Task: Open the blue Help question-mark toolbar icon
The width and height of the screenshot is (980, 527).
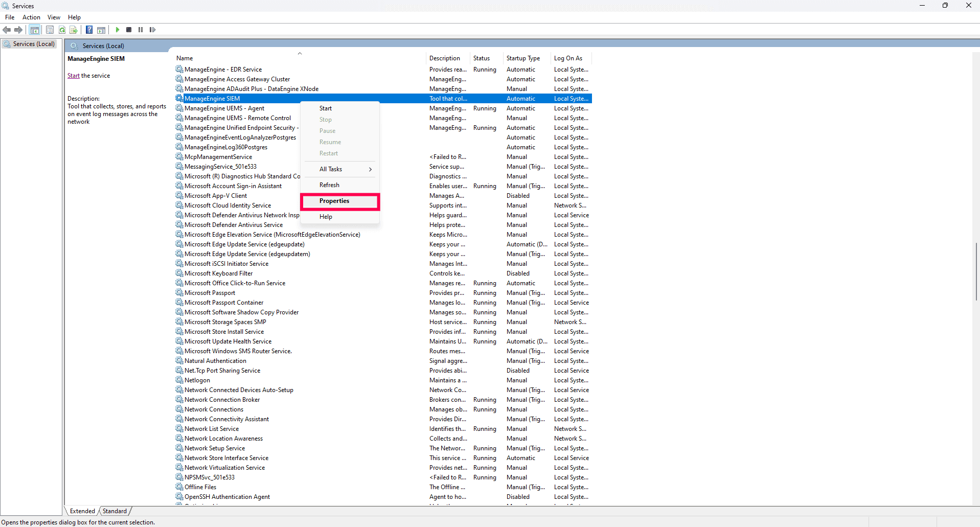Action: pyautogui.click(x=89, y=30)
